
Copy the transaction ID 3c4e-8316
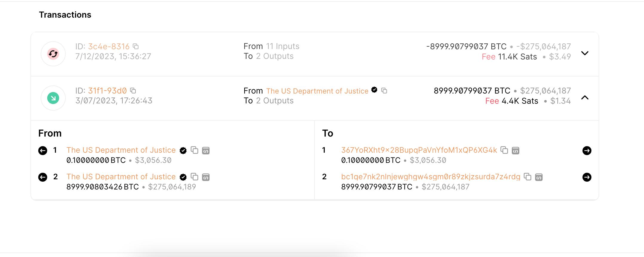(136, 46)
